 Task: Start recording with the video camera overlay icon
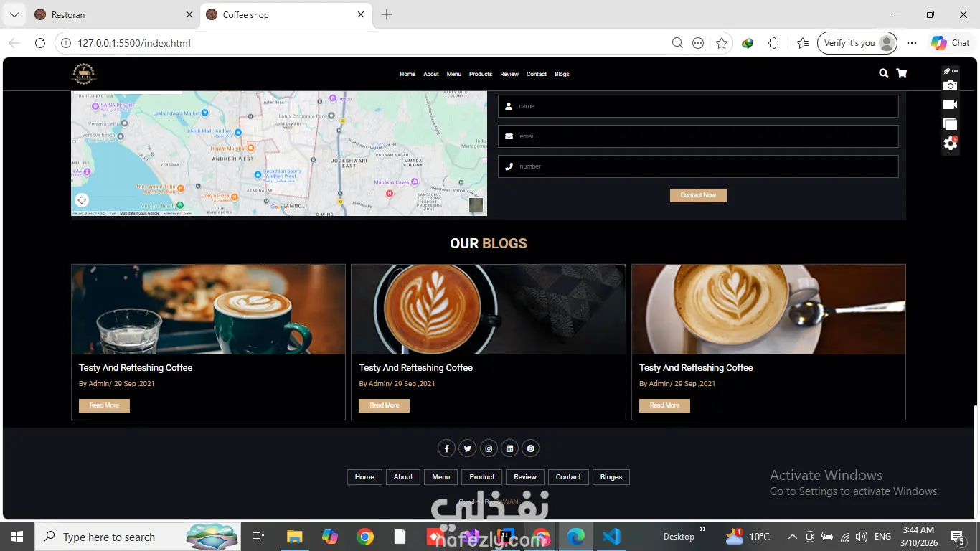click(951, 105)
